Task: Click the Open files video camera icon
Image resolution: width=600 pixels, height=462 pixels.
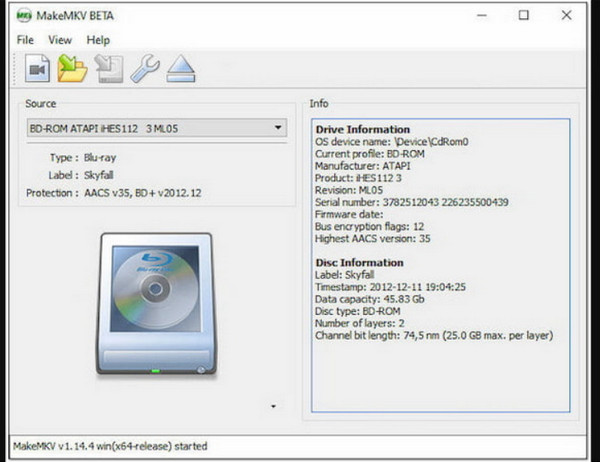Action: click(x=37, y=69)
